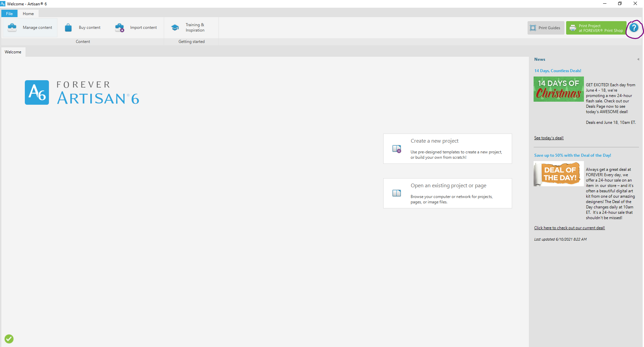Click the 14 Days of Christmas thumbnail
The image size is (644, 347).
pyautogui.click(x=559, y=89)
